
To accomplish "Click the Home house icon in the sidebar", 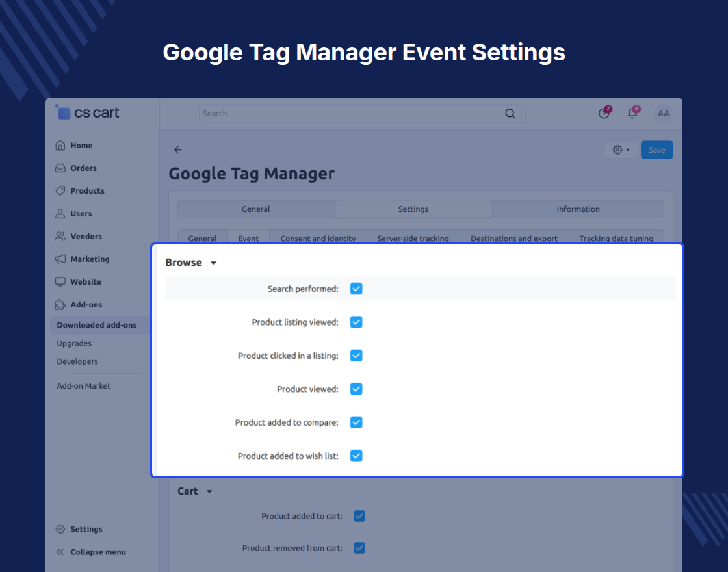I will pos(60,146).
